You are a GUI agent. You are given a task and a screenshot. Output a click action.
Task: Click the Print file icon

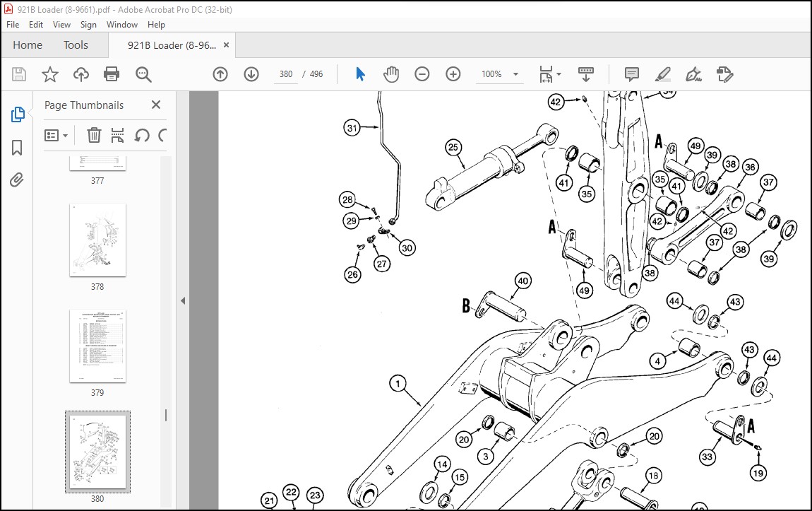[112, 74]
